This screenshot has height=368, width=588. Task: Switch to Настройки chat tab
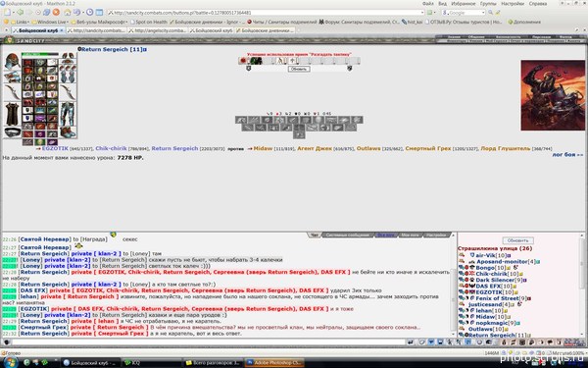(436, 236)
